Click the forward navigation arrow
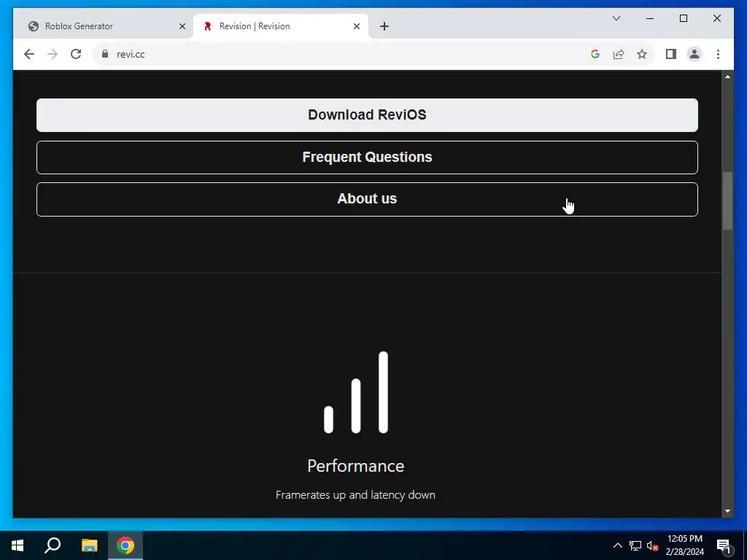Image resolution: width=747 pixels, height=560 pixels. pos(53,54)
